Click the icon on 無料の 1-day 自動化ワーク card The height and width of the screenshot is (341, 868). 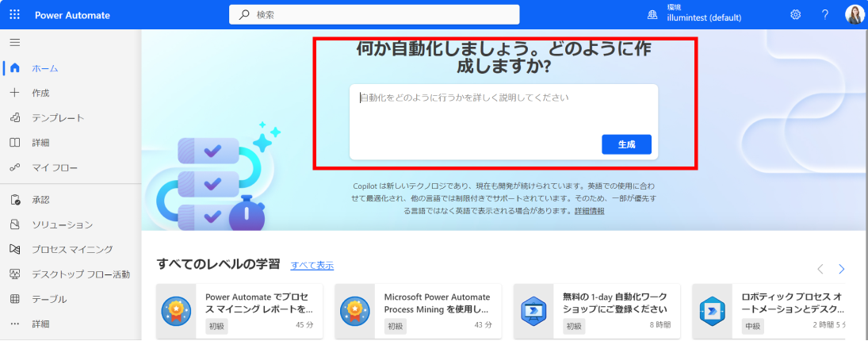pos(533,311)
